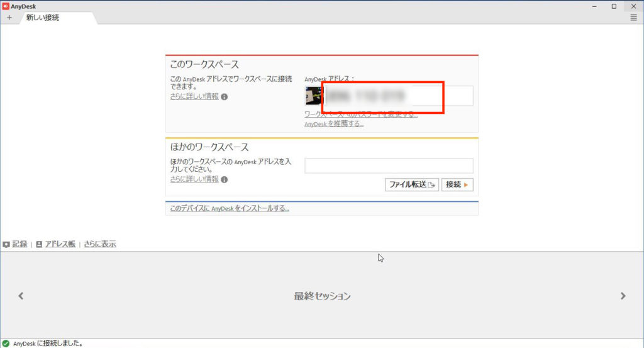This screenshot has height=348, width=644.
Task: Click the address book icon
Action: click(39, 244)
